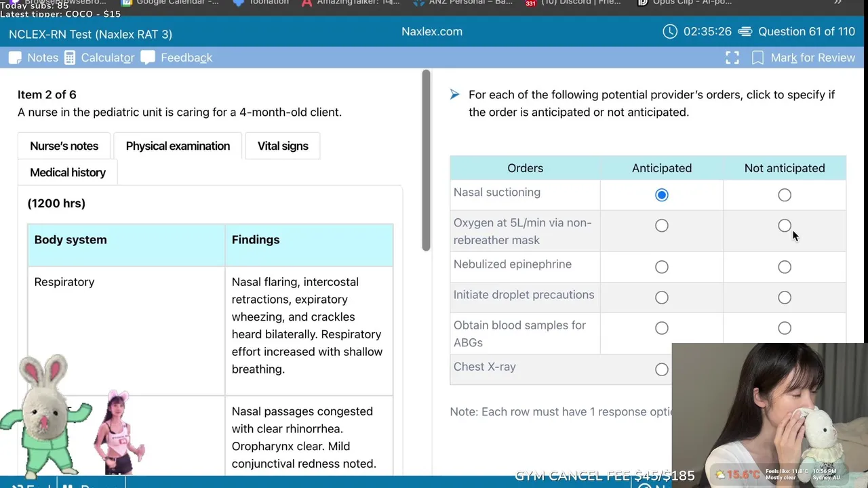Click the Naxlex.com header link
The height and width of the screenshot is (488, 868).
[432, 31]
